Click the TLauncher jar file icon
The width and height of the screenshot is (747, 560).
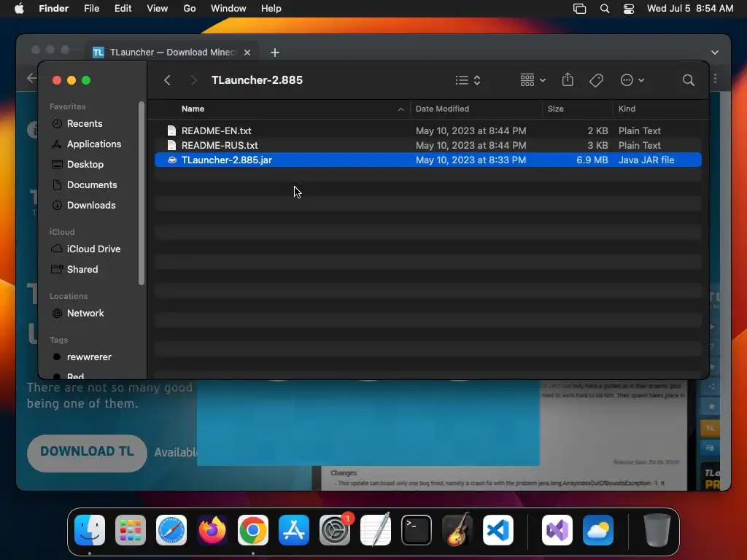[x=172, y=160]
